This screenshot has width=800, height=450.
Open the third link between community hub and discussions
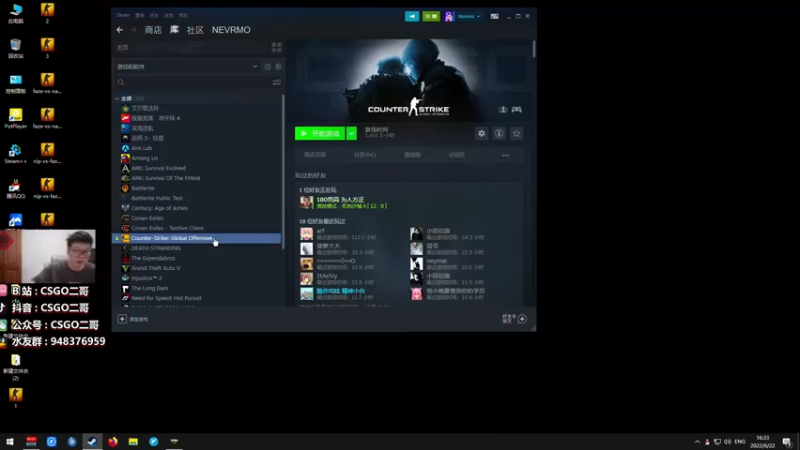(x=412, y=155)
